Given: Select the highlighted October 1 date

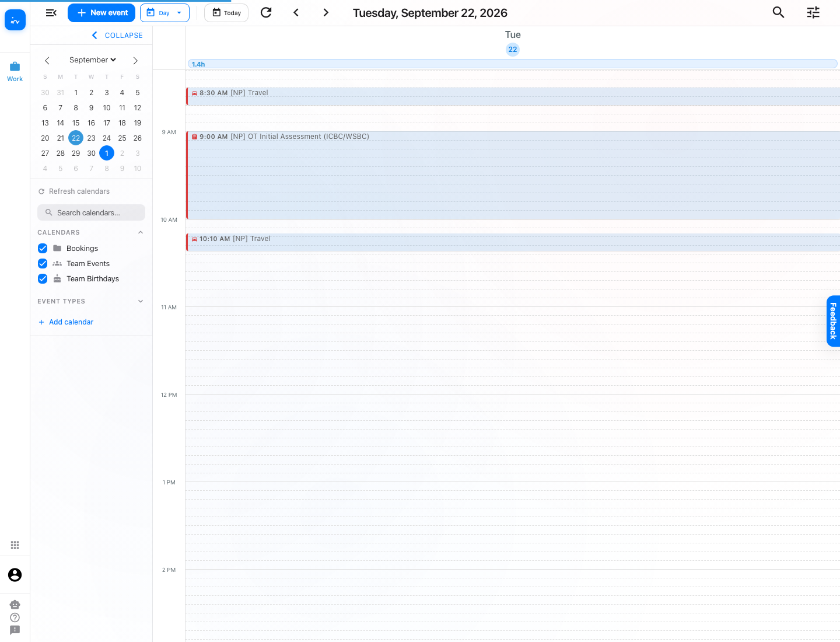Looking at the screenshot, I should (107, 153).
